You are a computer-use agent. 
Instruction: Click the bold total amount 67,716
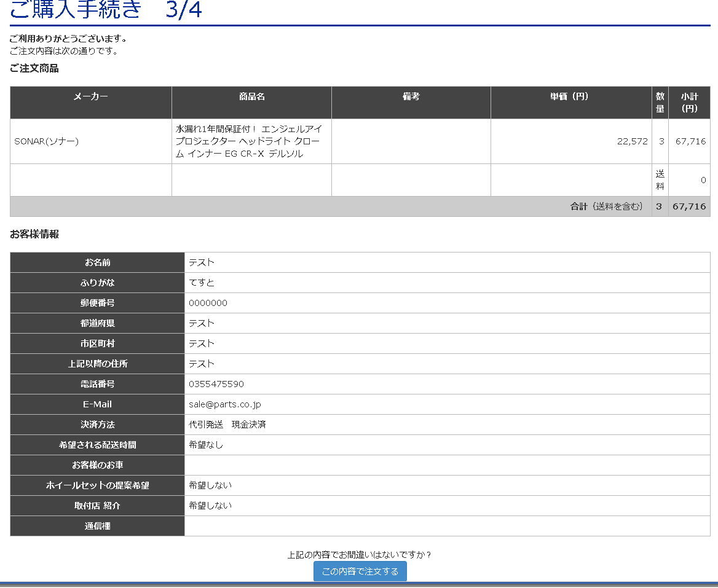[689, 206]
